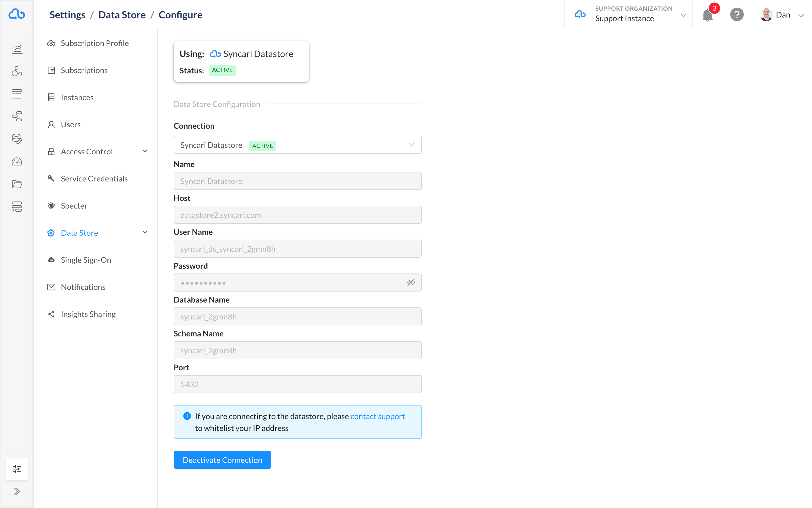Open Single Sign-On settings
This screenshot has width=812, height=508.
coord(86,260)
